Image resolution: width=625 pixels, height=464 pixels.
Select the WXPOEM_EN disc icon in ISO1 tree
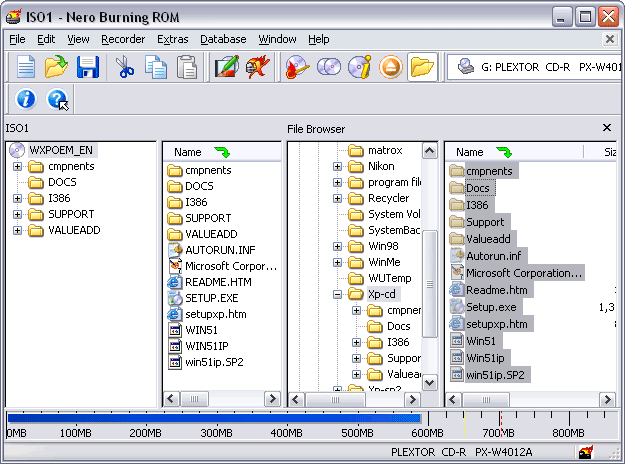point(17,150)
